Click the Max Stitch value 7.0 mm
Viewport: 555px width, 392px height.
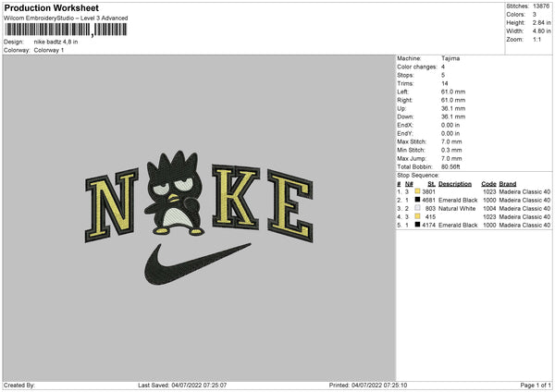tap(451, 141)
